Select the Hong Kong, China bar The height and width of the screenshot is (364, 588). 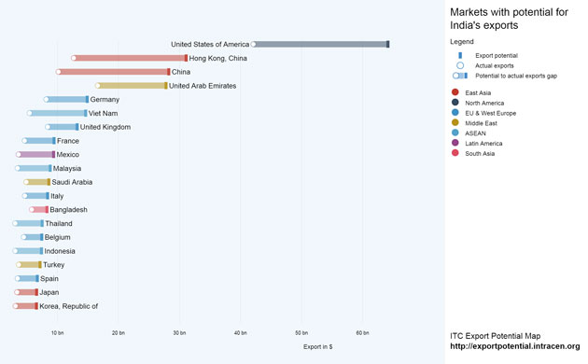130,58
